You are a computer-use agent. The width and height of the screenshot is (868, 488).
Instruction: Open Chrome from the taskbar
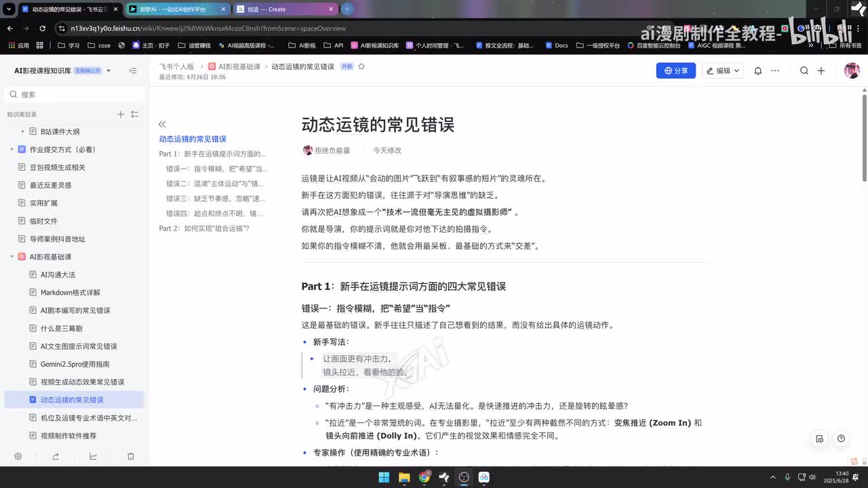pos(425,477)
